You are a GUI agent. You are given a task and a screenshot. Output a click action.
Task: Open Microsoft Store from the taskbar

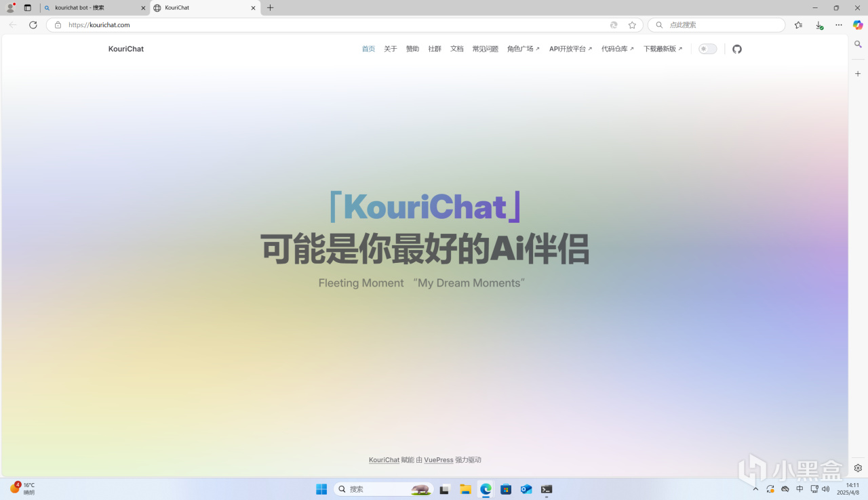click(x=506, y=489)
